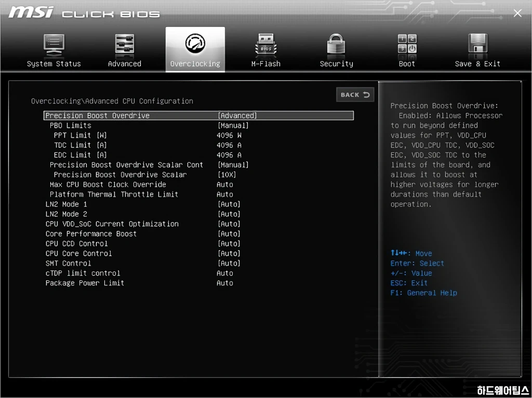Switch to the System Status tab label
This screenshot has width=532, height=398.
tap(54, 64)
